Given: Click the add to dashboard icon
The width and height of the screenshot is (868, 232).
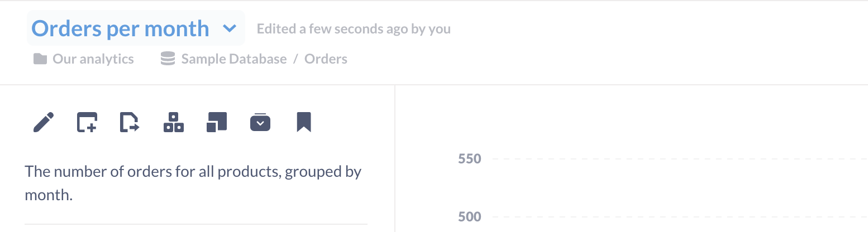Looking at the screenshot, I should tap(87, 122).
